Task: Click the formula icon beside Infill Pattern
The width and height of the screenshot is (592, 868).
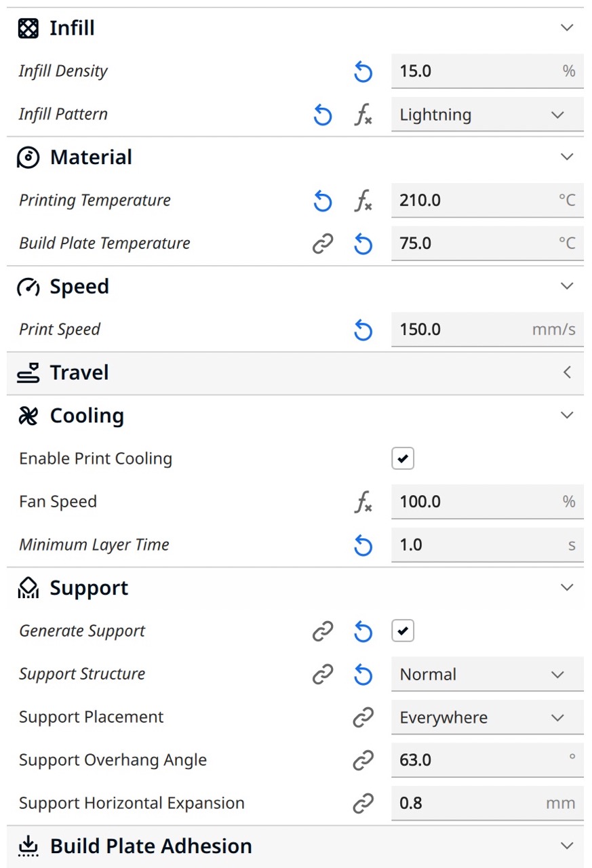Action: 363,115
